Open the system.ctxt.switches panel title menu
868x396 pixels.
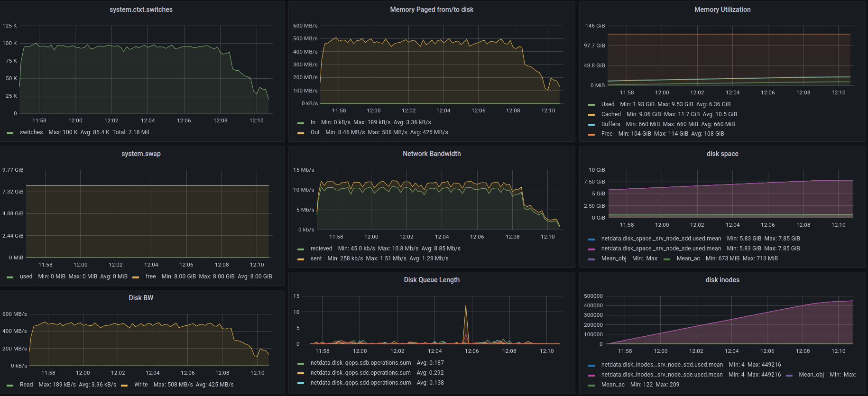coord(141,9)
